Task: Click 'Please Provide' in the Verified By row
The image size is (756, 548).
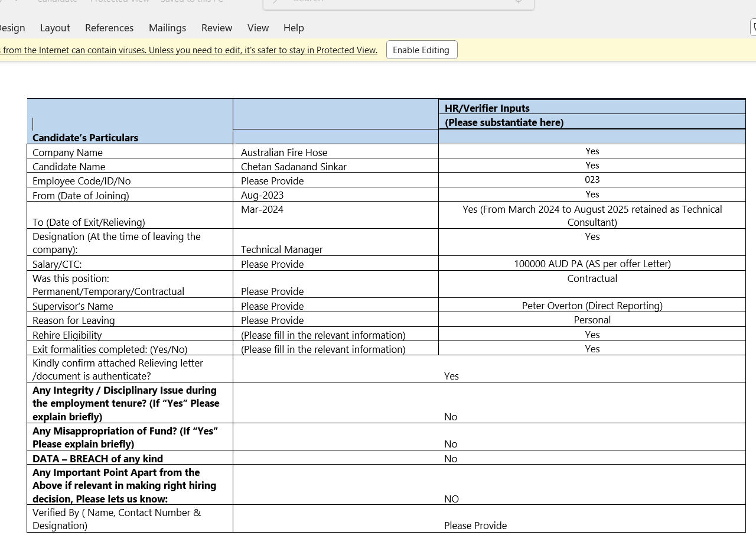Action: tap(475, 526)
